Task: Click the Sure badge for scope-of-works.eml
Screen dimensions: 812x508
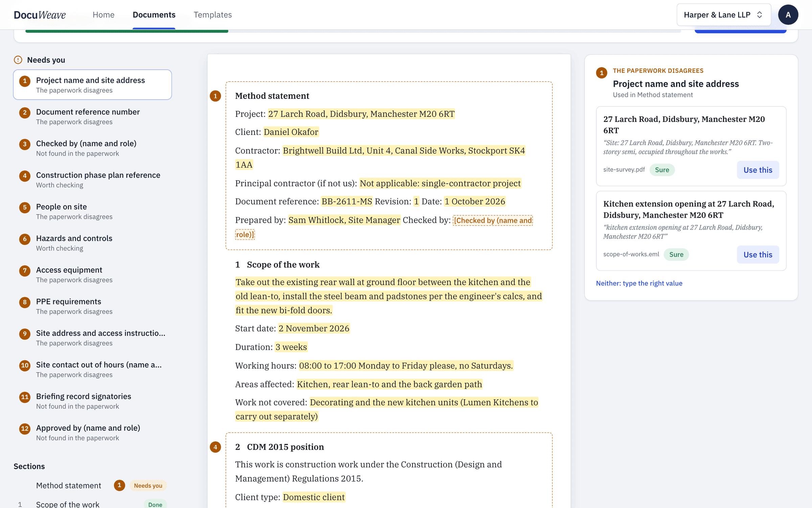Action: pos(676,255)
